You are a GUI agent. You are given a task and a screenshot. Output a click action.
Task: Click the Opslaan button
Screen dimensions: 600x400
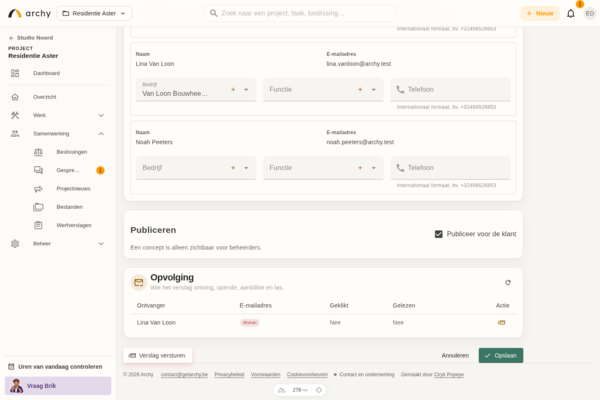point(501,355)
